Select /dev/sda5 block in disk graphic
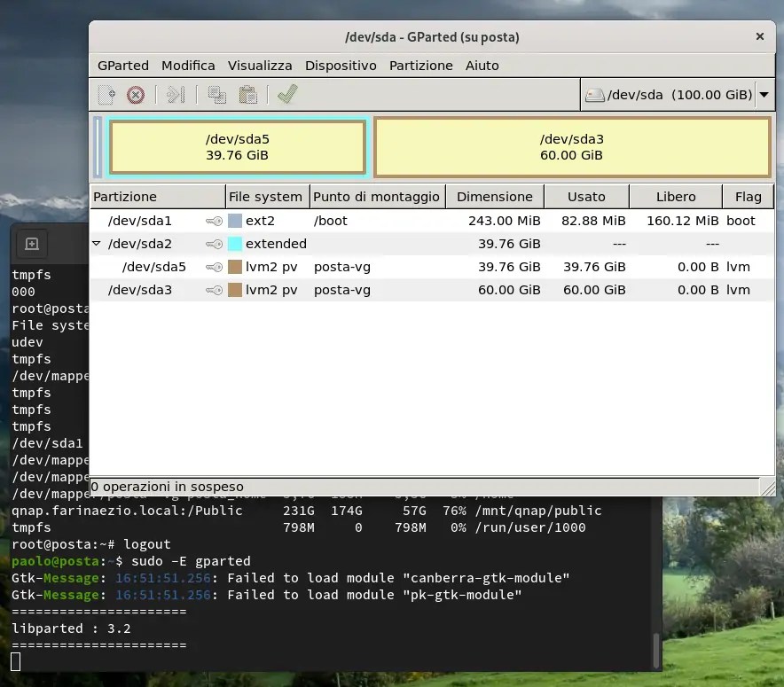 coord(238,147)
